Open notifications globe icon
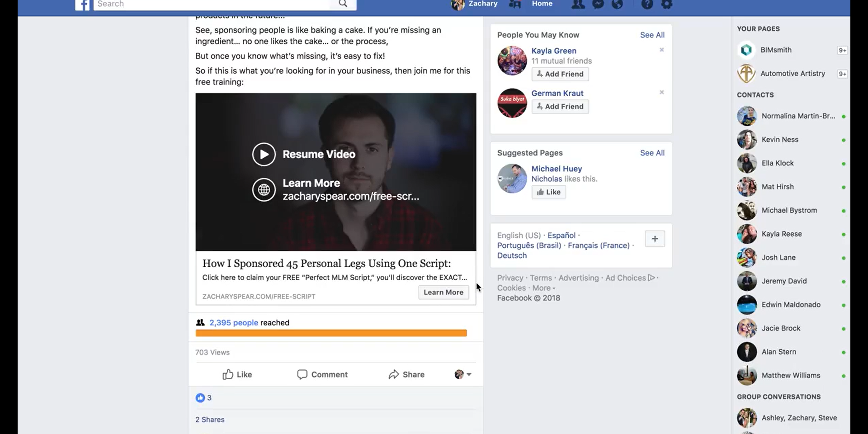Screen dimensions: 868x434 tap(617, 5)
